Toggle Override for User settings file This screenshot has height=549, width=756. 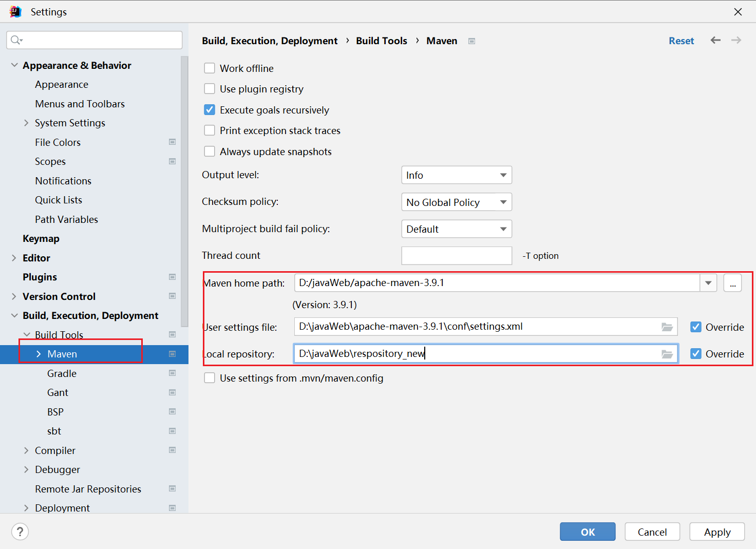(x=696, y=327)
